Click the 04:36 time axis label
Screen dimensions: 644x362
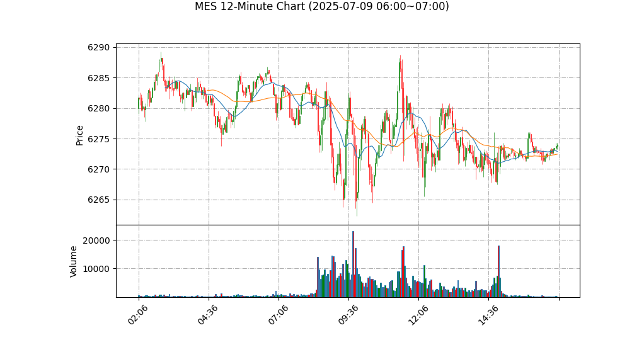(x=208, y=315)
